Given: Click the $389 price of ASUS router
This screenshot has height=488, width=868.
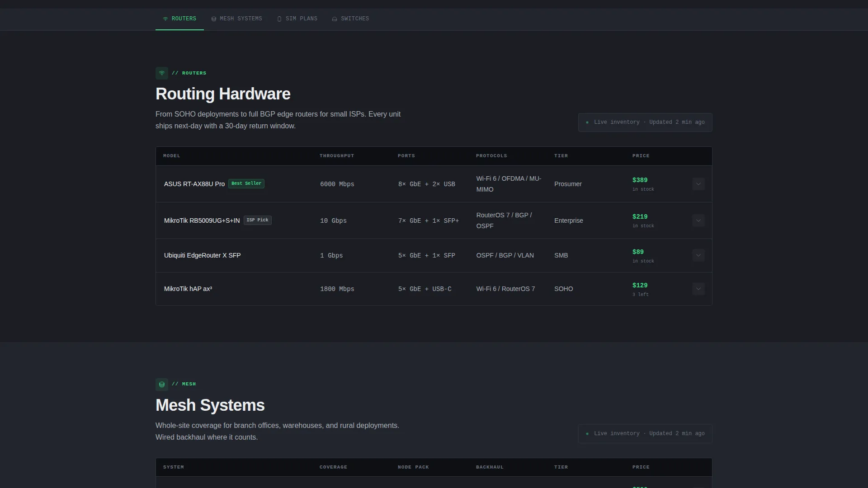Looking at the screenshot, I should (640, 180).
